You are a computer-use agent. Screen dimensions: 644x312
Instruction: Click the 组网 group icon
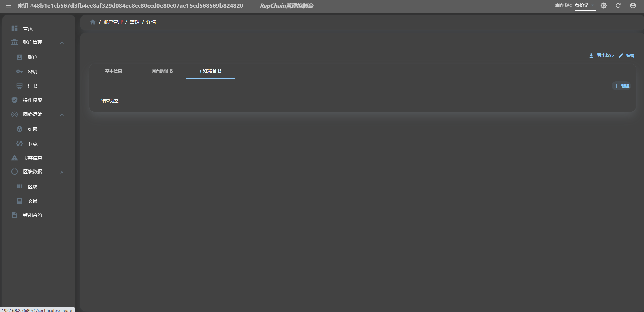pos(20,129)
